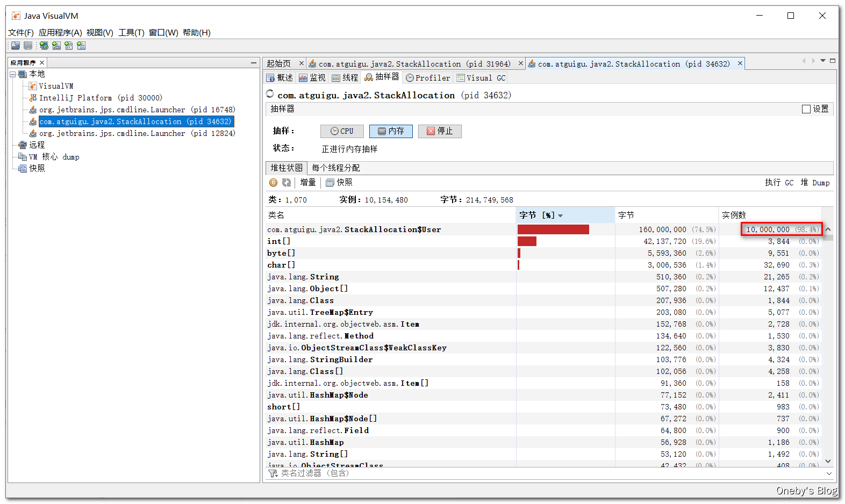This screenshot has height=504, width=845.
Task: Open the 监视 monitor tab
Action: click(312, 78)
